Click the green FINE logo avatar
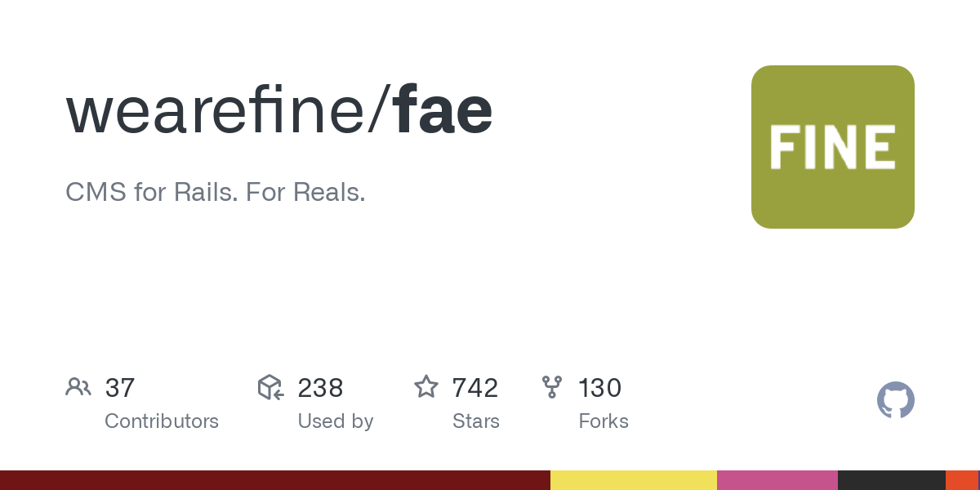This screenshot has height=490, width=980. tap(833, 147)
